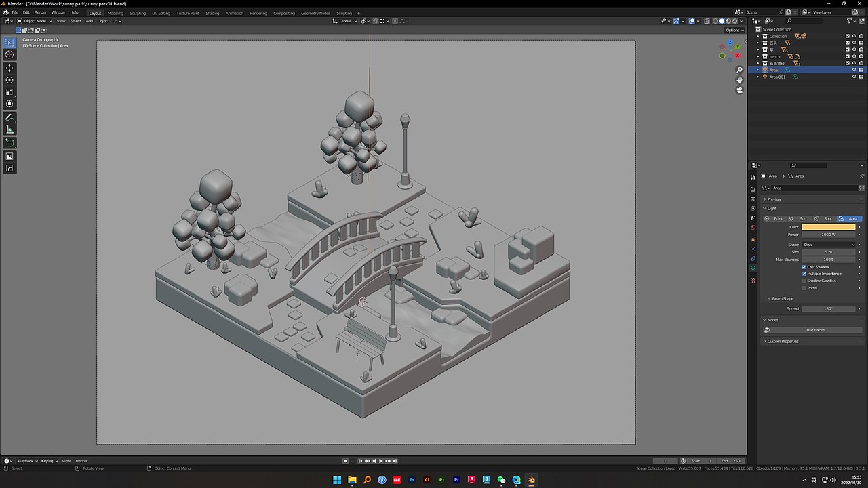Hide the bench collection in viewport

[854, 56]
